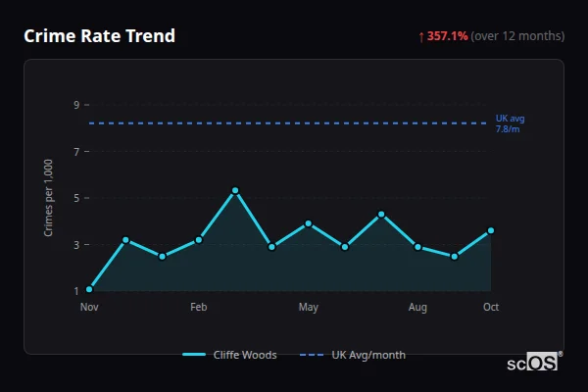Click the red 357.1% increase figure

coord(448,36)
